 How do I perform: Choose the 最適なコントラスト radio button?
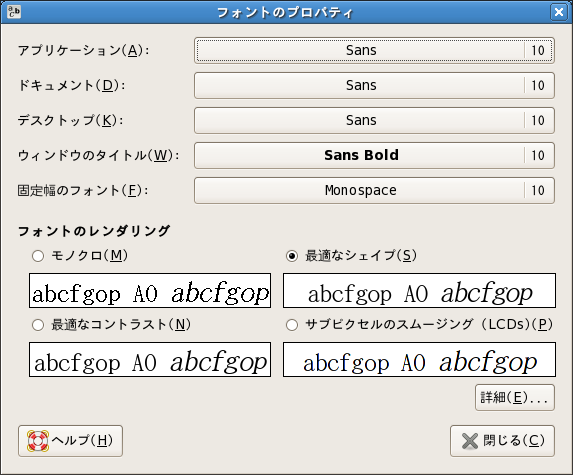click(38, 325)
